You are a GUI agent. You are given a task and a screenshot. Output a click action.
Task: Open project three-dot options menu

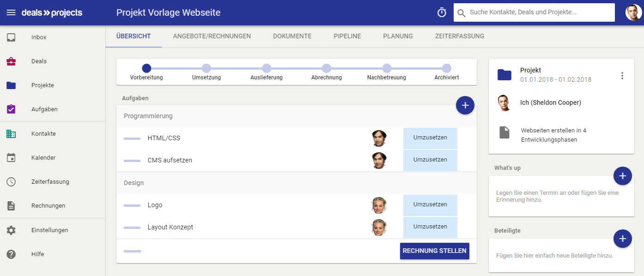[622, 76]
